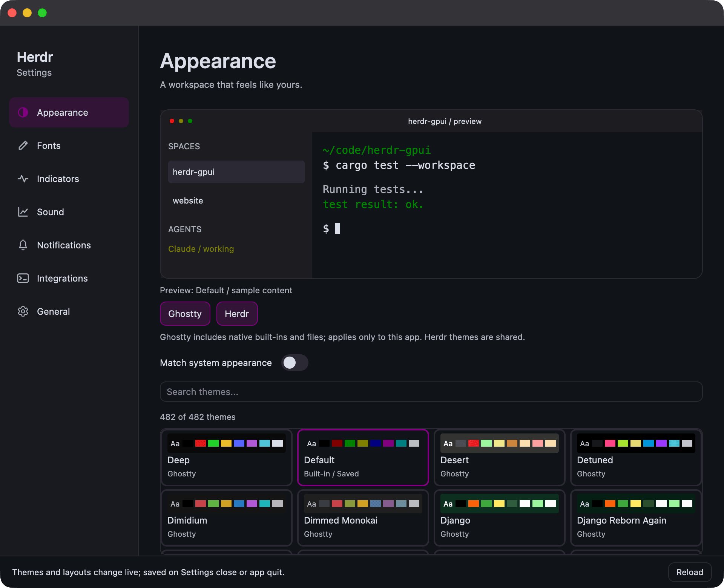The width and height of the screenshot is (724, 588).
Task: Click the red swatch in the Deep theme
Action: click(x=201, y=443)
